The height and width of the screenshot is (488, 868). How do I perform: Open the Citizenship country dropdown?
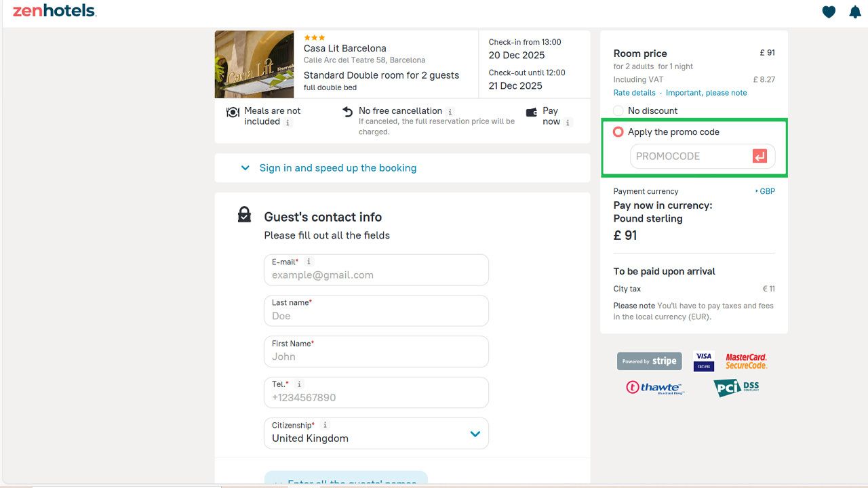click(475, 434)
